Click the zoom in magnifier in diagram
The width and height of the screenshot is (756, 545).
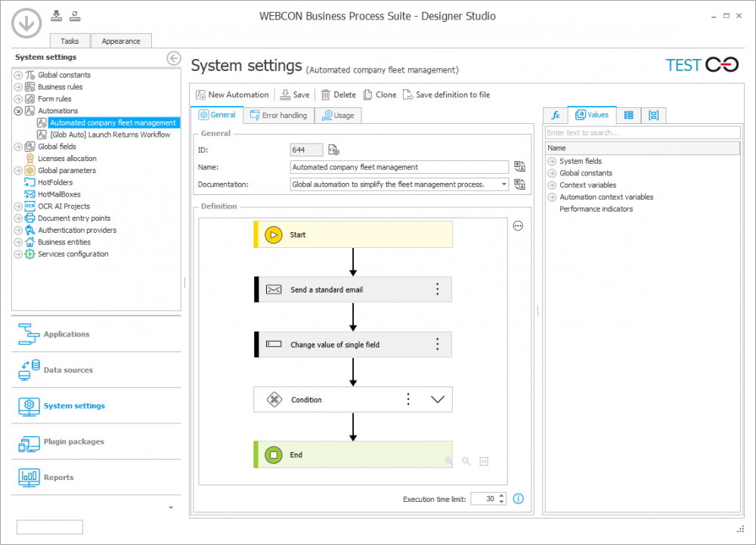449,461
